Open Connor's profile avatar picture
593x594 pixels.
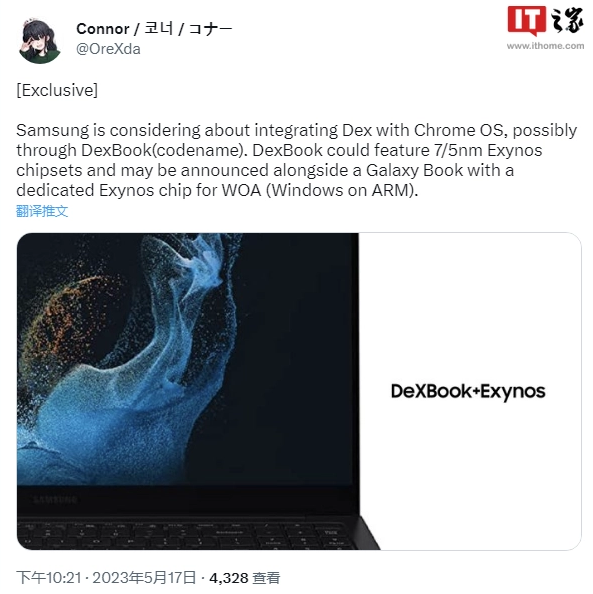pos(40,40)
